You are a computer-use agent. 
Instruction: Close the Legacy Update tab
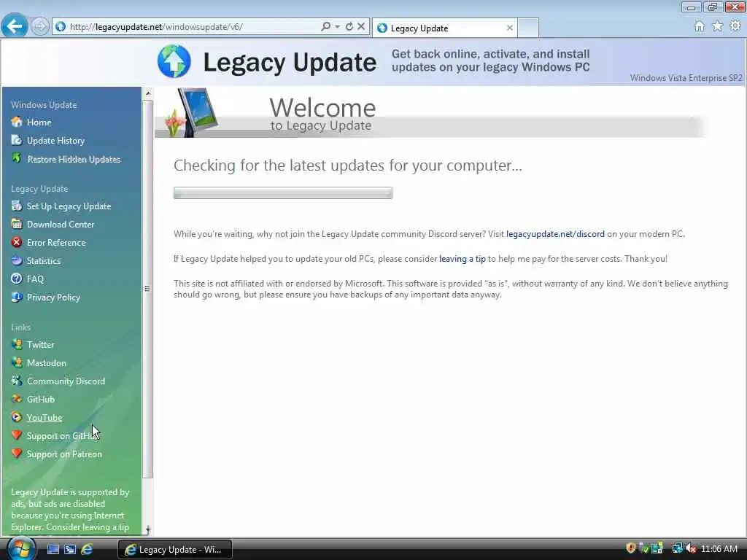click(510, 28)
